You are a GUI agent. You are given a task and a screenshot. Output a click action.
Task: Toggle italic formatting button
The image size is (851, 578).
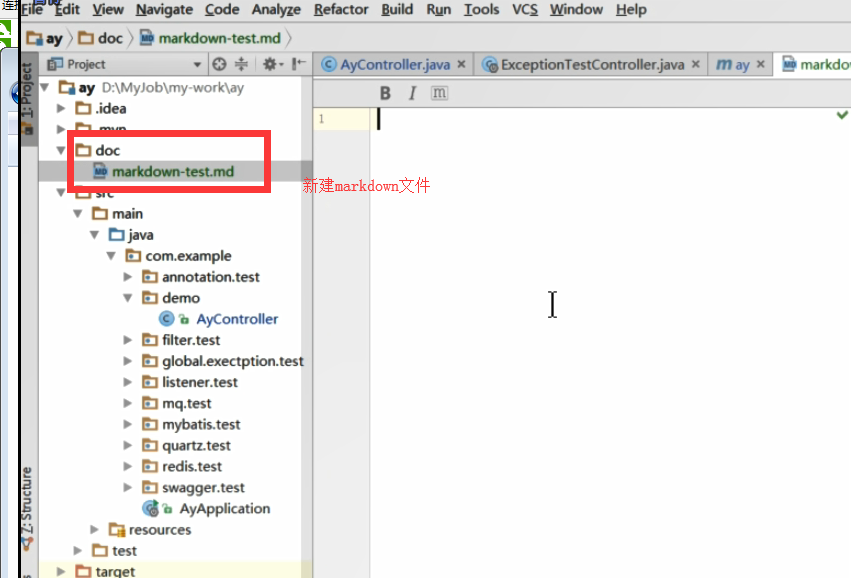pyautogui.click(x=412, y=93)
